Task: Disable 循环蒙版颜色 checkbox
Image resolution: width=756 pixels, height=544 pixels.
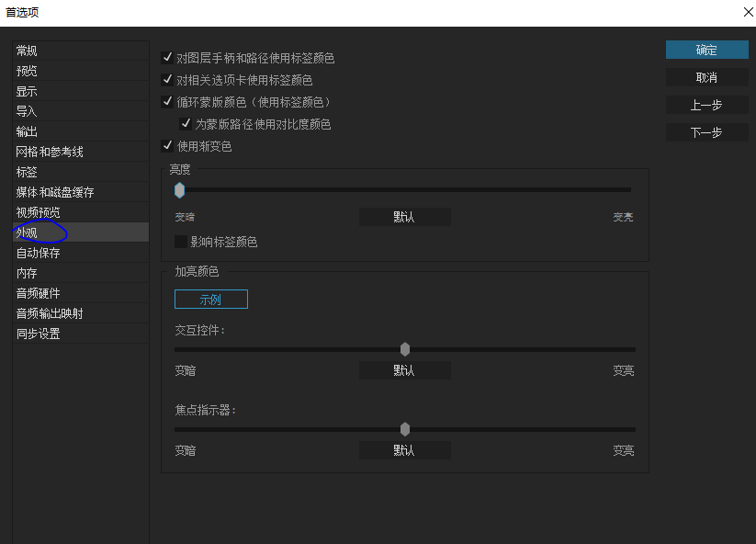Action: [167, 101]
